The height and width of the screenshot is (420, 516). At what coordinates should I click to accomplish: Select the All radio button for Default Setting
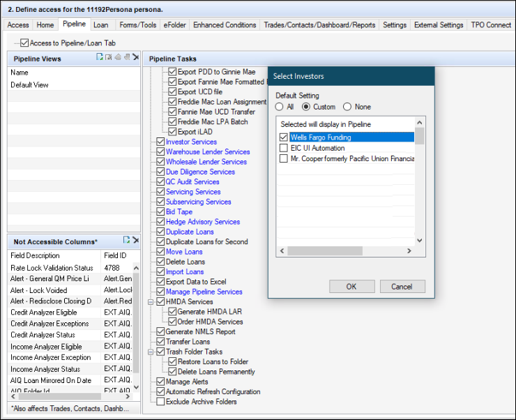(280, 107)
